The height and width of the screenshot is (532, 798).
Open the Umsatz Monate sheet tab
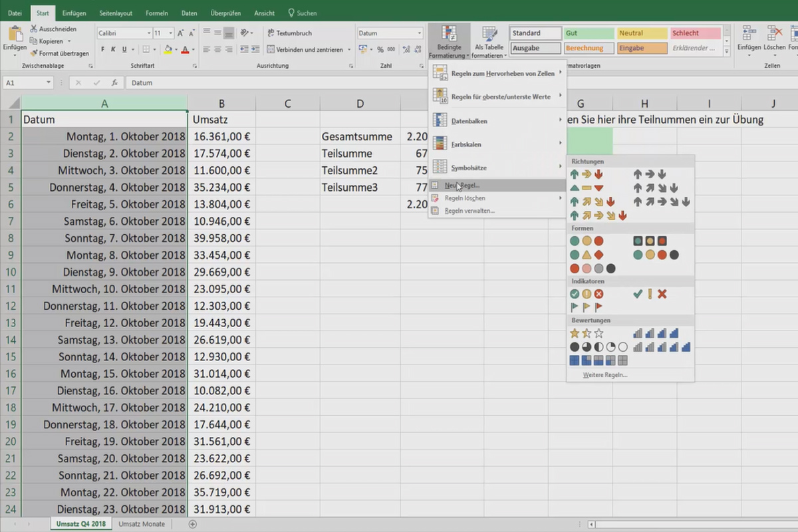[x=141, y=524]
